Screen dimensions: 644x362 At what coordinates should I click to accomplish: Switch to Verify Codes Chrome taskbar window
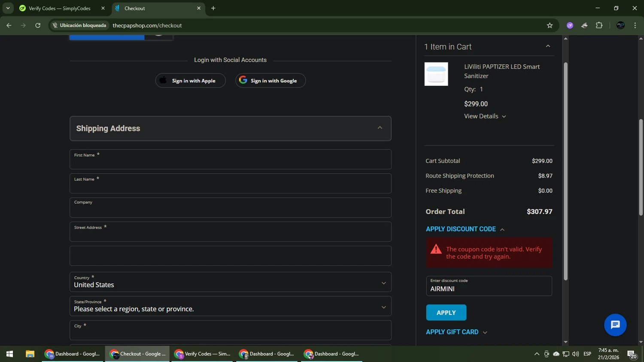[x=202, y=354]
